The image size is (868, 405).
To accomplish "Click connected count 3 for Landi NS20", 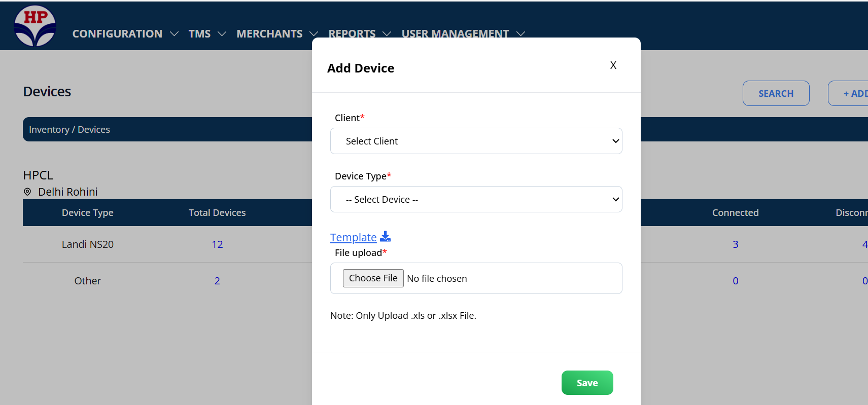I will coord(735,244).
